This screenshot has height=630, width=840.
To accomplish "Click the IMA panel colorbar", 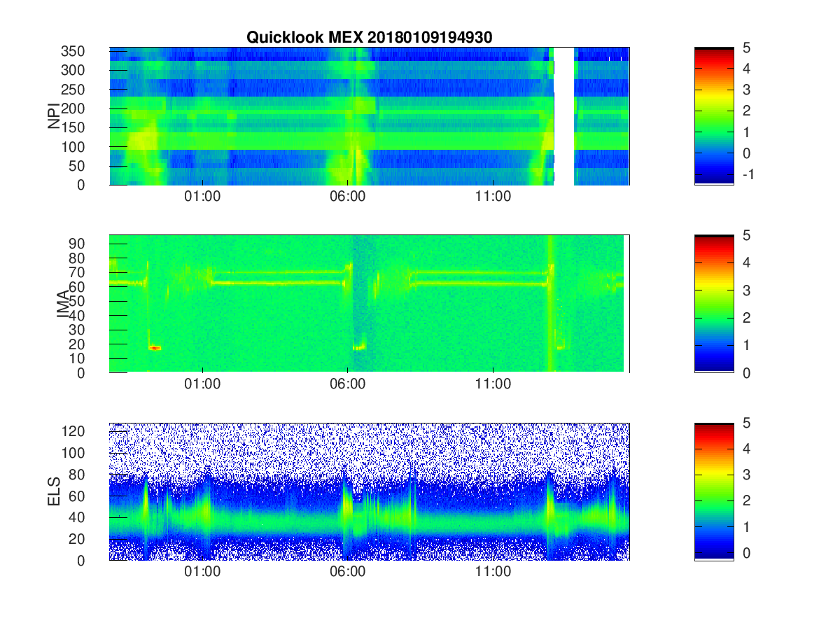I will (714, 304).
